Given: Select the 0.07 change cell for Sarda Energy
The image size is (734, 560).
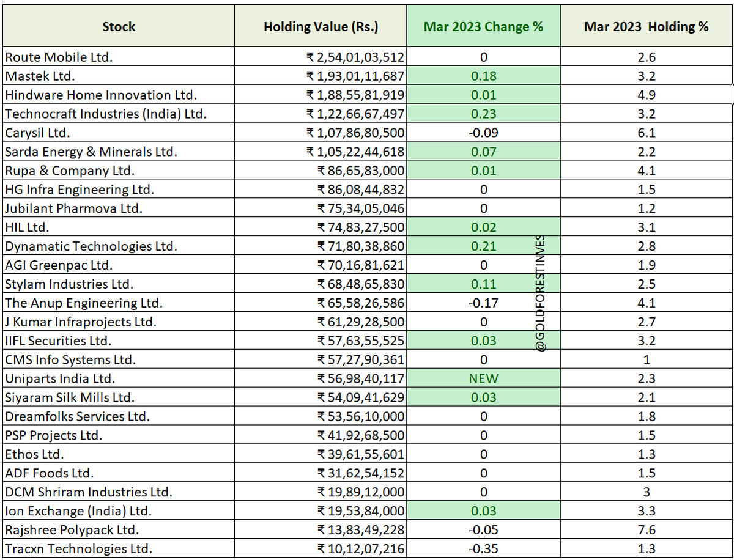Looking at the screenshot, I should pos(483,152).
